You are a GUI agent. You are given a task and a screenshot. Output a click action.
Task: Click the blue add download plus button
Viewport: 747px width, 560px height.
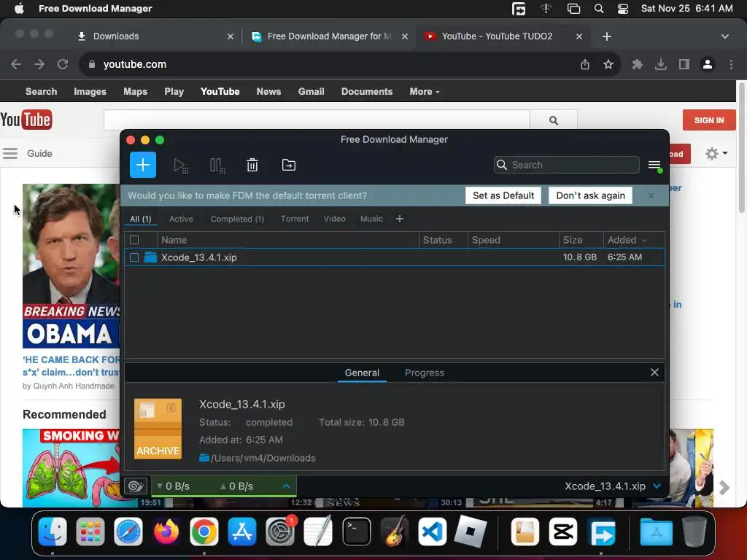142,165
